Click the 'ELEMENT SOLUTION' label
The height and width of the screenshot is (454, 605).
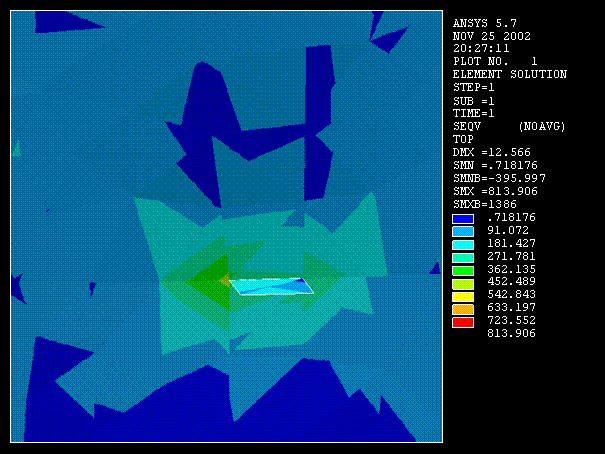[x=510, y=74]
